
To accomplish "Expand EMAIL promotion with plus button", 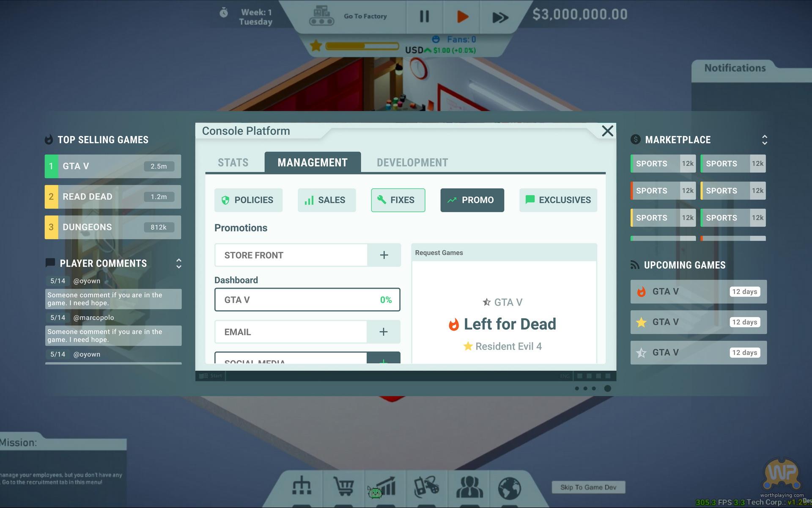I will click(383, 332).
